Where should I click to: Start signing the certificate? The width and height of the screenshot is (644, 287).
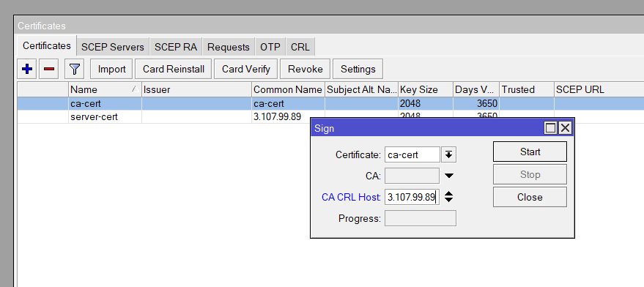coord(530,152)
